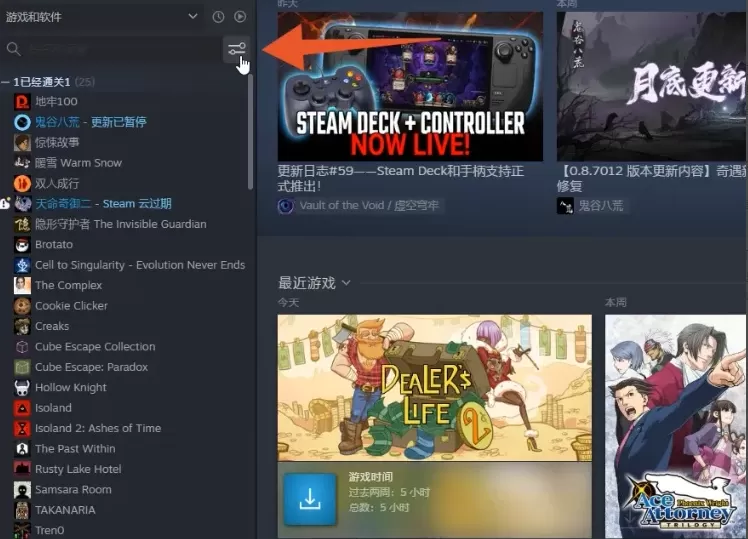
Task: Click the Brotato game icon
Action: click(x=22, y=245)
